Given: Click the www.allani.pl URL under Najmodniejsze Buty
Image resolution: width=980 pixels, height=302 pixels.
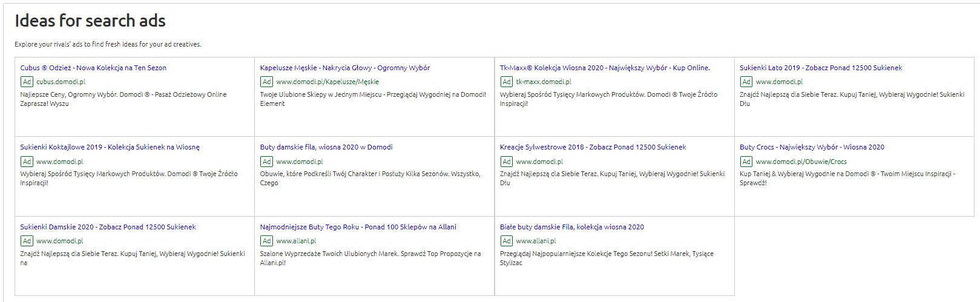Looking at the screenshot, I should (296, 241).
